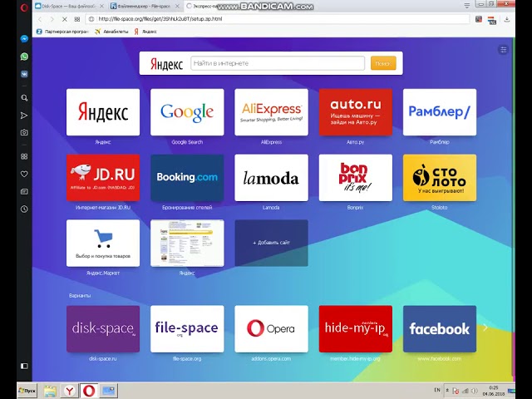Open site info globe icon in address bar
Screen dimensions: 532x399
coord(91,19)
